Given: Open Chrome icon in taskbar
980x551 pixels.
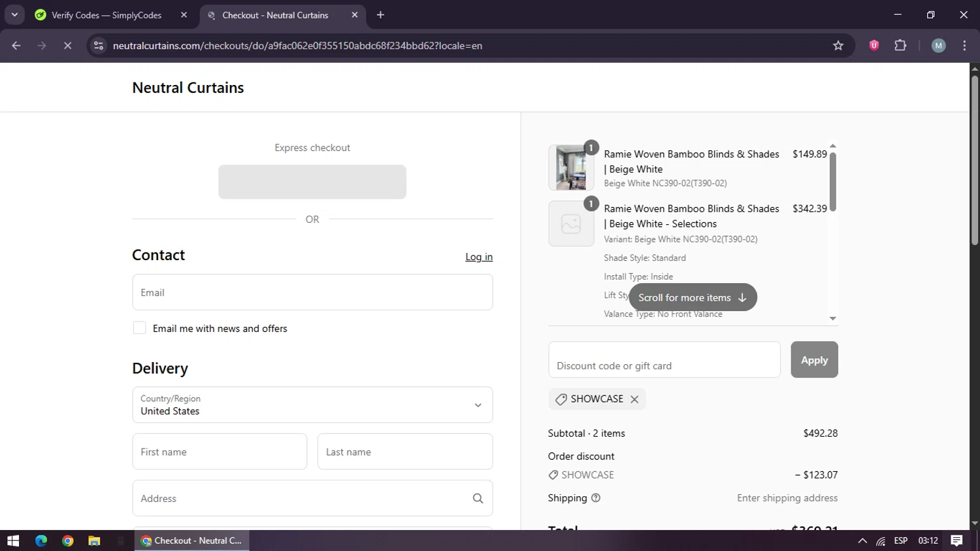Looking at the screenshot, I should click(67, 541).
